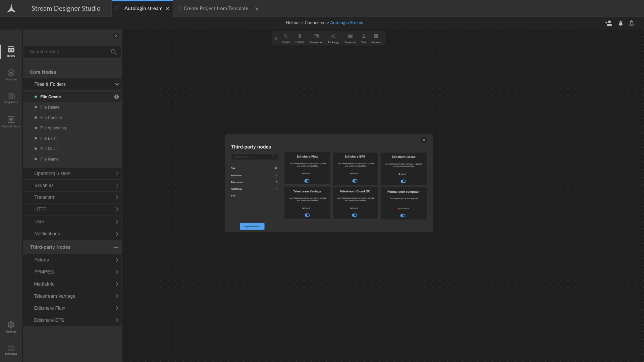Toggle off Editshare Flow node

307,181
